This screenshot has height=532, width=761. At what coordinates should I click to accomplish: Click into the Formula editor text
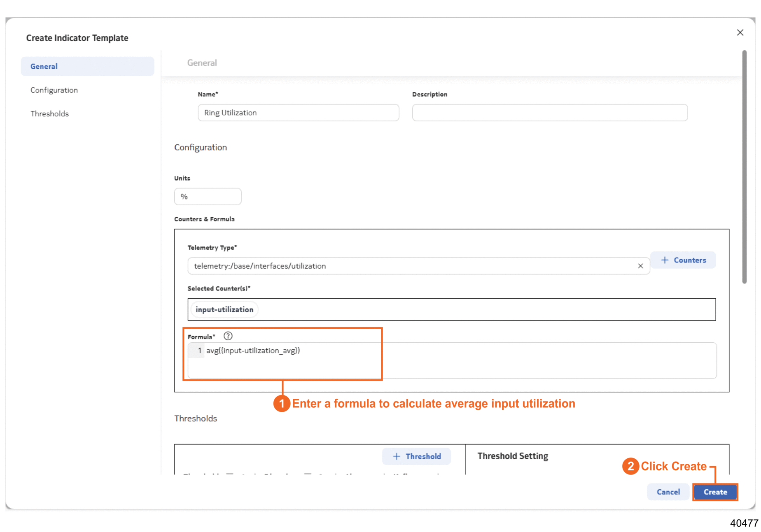253,351
